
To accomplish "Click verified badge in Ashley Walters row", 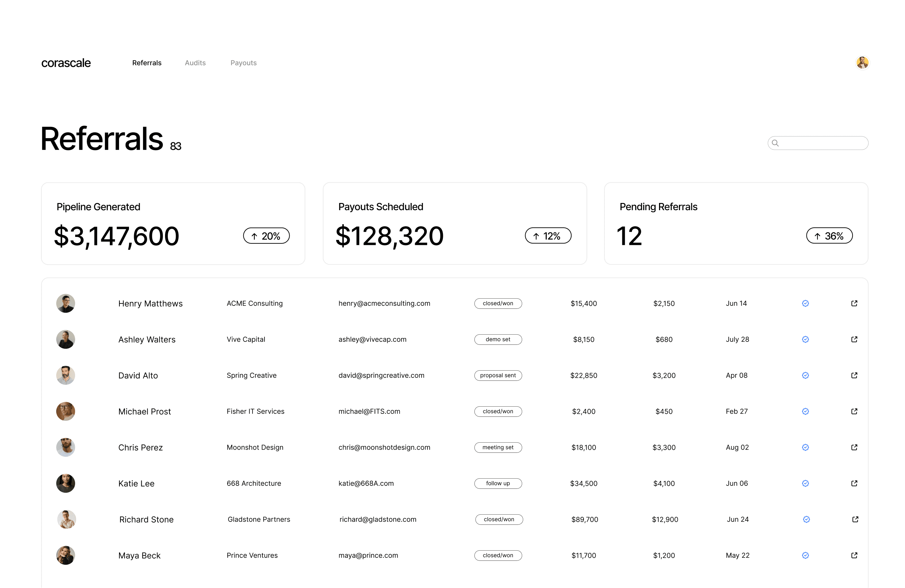I will [806, 339].
